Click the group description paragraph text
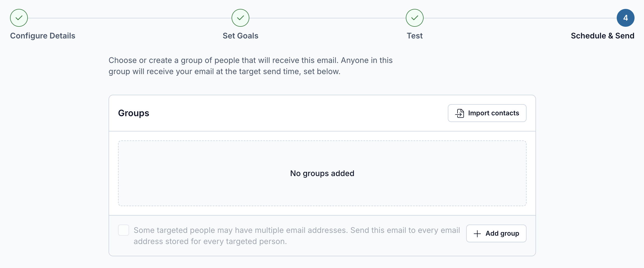The width and height of the screenshot is (644, 268). coord(250,66)
